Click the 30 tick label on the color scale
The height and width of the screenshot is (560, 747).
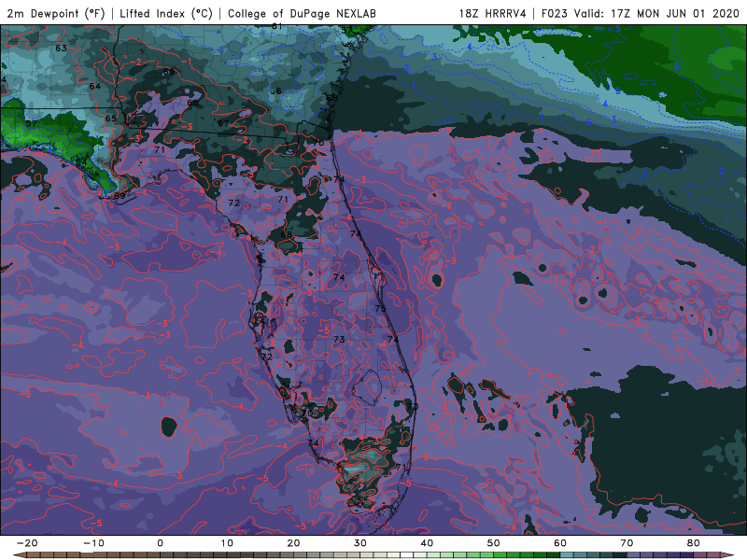point(360,543)
